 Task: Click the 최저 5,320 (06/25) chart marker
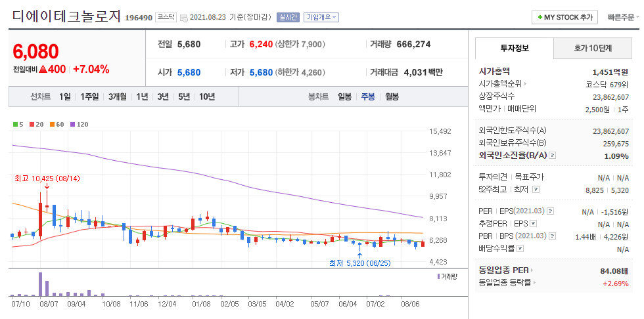[360, 263]
